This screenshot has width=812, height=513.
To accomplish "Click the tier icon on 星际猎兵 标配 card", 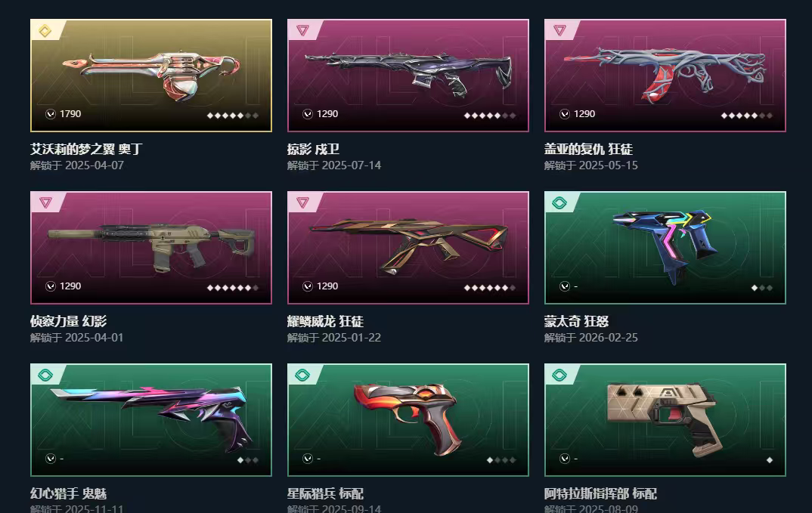I will (302, 375).
